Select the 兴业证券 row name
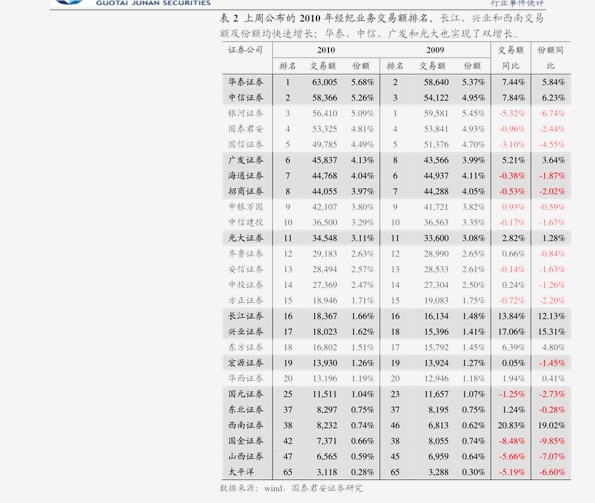 246,332
